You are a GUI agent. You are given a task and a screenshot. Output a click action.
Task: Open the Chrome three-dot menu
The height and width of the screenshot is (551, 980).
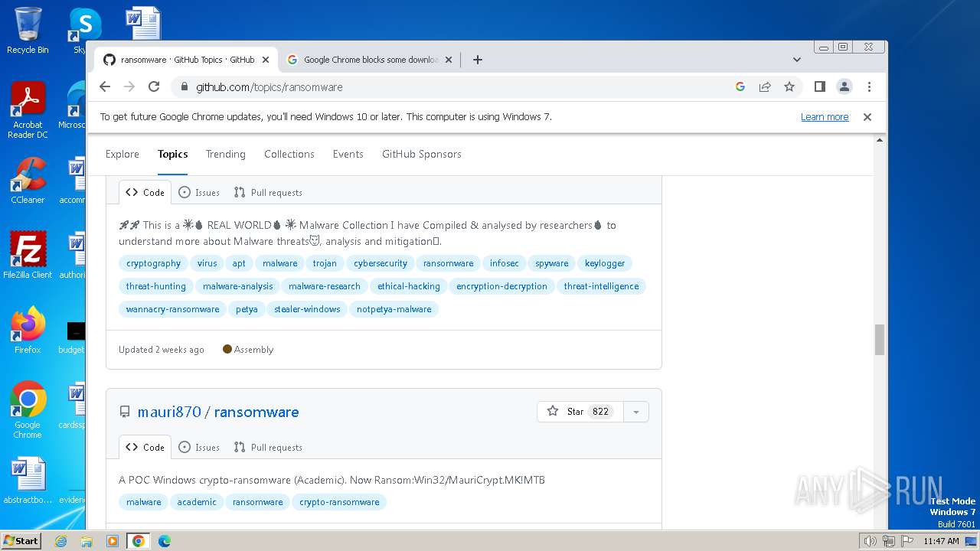point(869,87)
